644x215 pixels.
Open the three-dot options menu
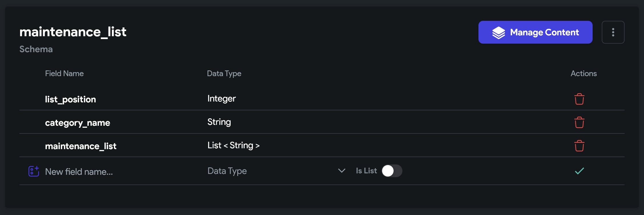[x=613, y=32]
